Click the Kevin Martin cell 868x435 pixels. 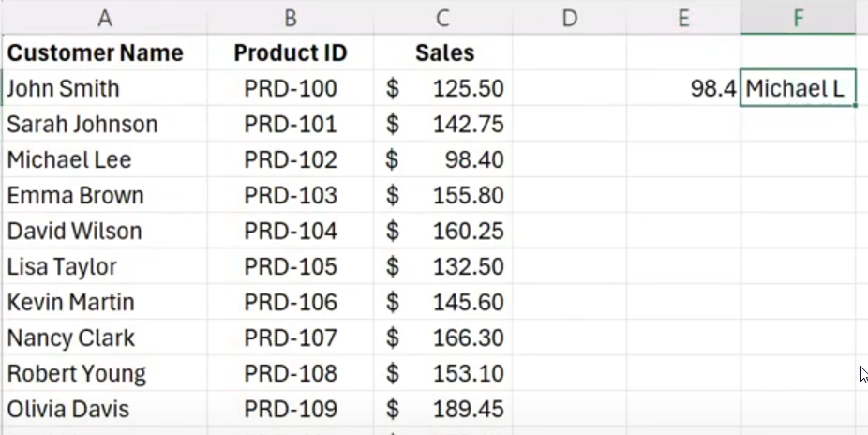[71, 303]
